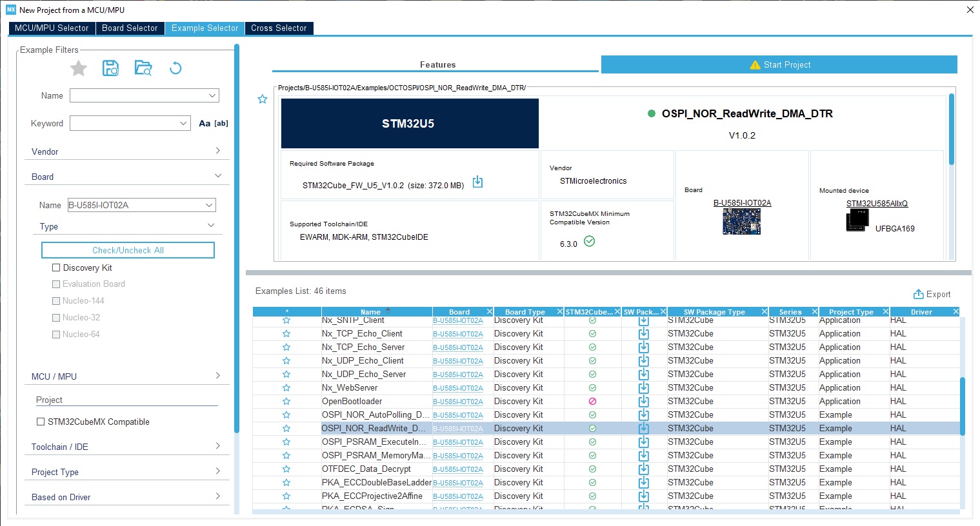This screenshot has width=980, height=526.
Task: Open the STM32U585AIIxQ mounted device link
Action: [877, 204]
